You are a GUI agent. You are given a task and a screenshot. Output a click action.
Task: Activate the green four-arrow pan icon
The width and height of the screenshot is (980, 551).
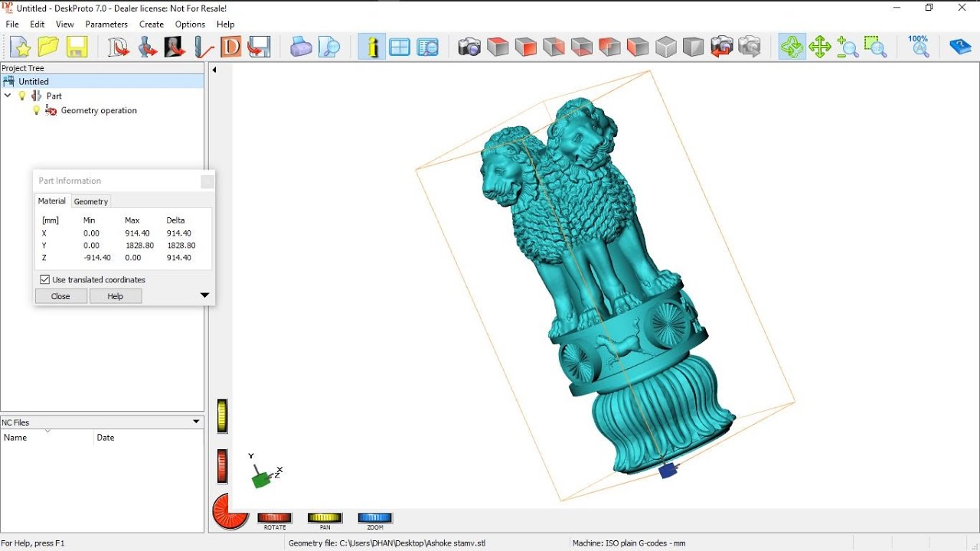pos(820,47)
